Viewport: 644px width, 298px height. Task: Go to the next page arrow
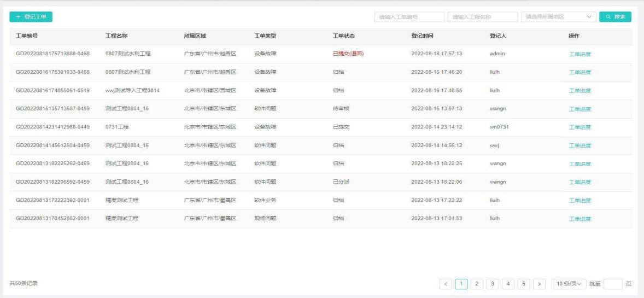pos(539,283)
